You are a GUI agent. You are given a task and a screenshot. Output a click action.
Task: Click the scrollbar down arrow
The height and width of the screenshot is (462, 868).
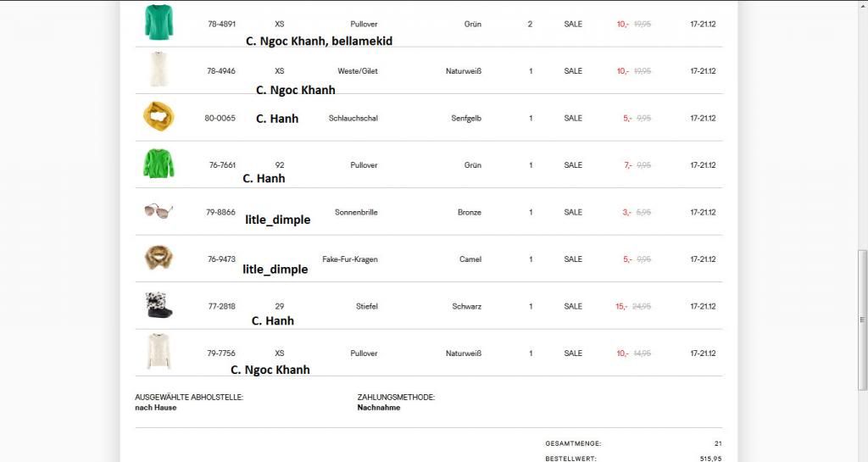862,457
